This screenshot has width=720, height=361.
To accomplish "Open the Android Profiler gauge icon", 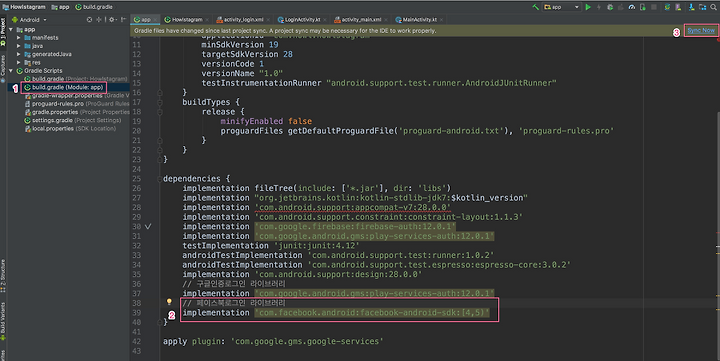I will point(632,7).
